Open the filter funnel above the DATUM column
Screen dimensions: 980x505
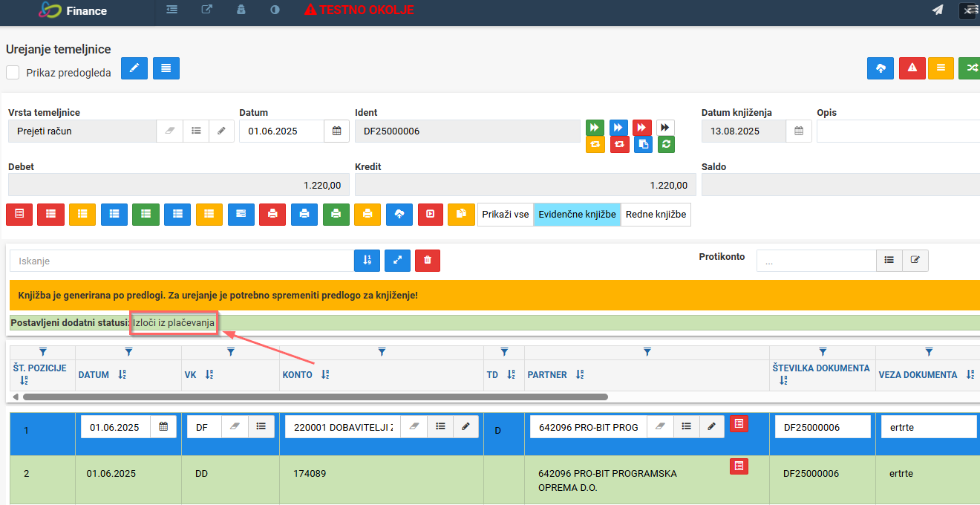129,351
